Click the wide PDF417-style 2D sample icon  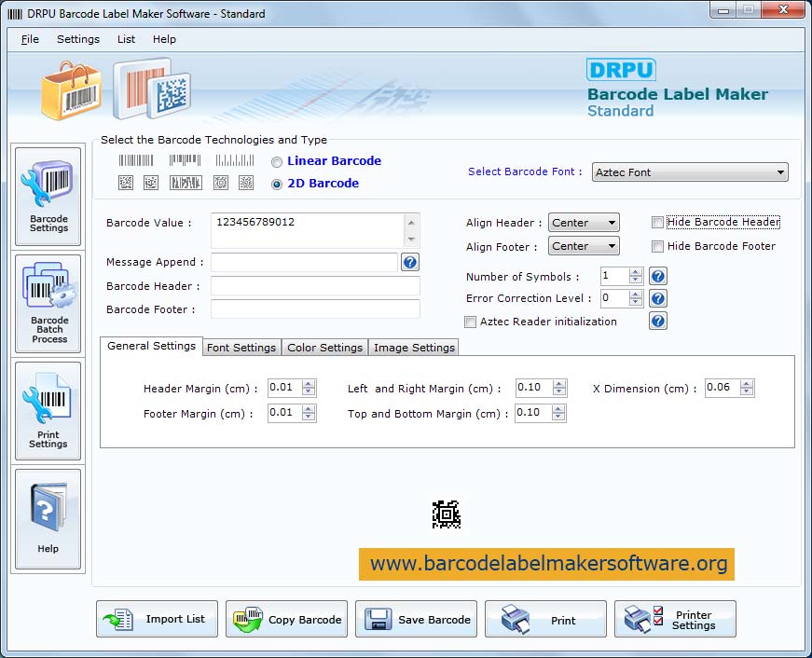coord(186,183)
